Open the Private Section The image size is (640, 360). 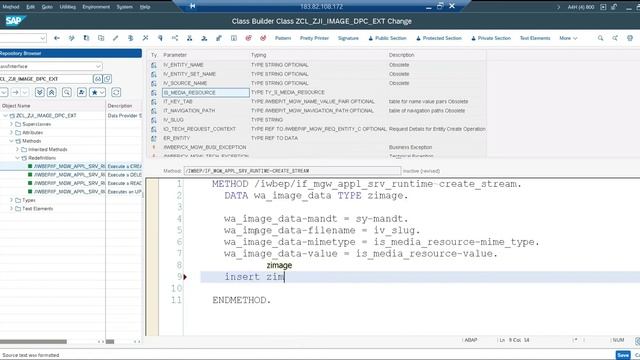[491, 38]
